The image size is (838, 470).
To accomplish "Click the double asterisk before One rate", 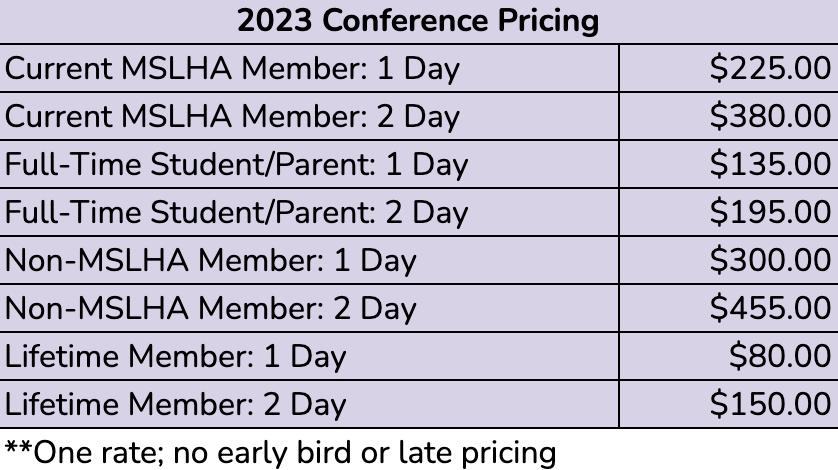I will 18,447.
